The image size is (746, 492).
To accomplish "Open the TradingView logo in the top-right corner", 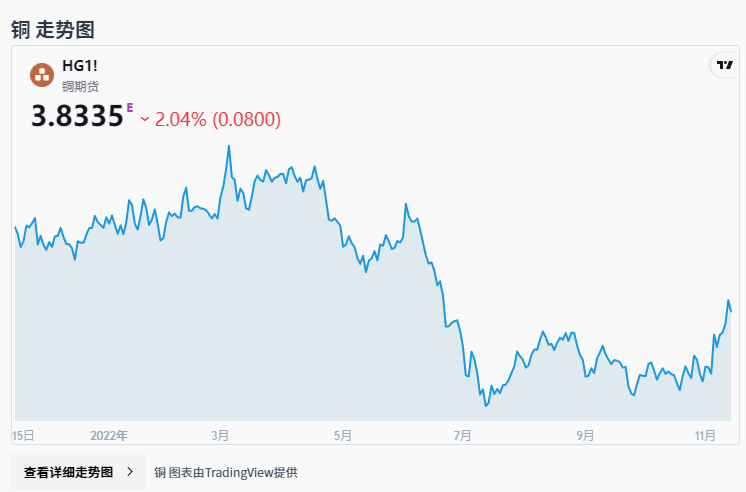I will point(723,65).
